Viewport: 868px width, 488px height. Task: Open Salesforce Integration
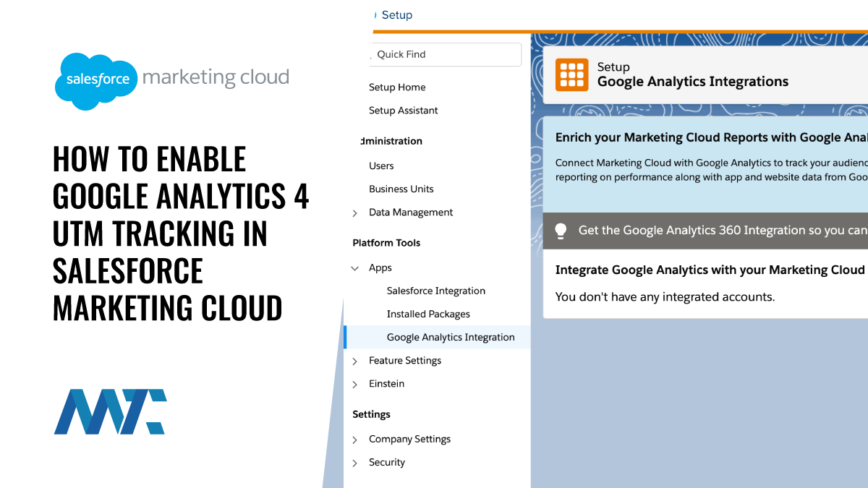pyautogui.click(x=436, y=291)
